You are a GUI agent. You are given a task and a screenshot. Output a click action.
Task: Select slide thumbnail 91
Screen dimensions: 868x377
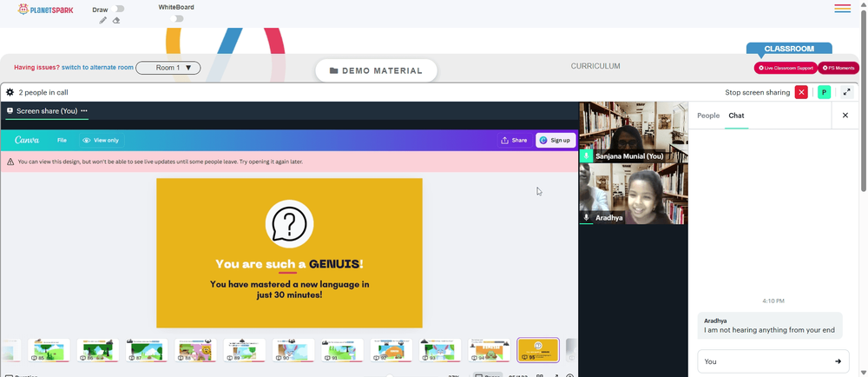(342, 350)
